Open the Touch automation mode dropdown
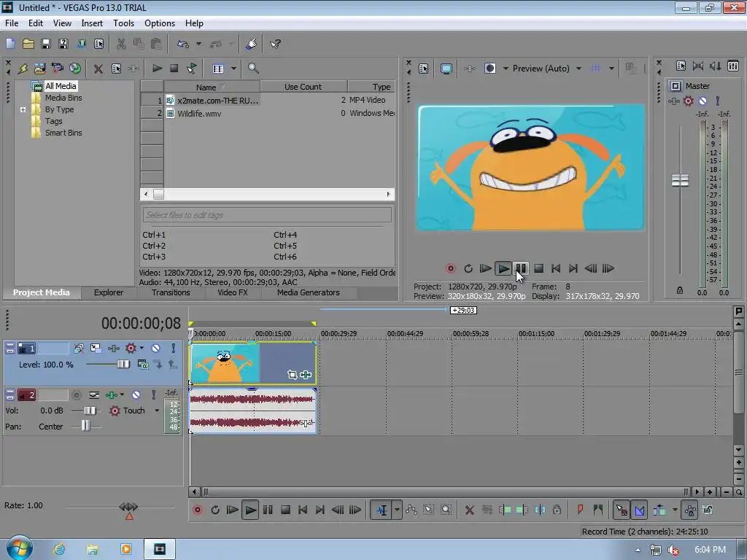 coord(157,411)
